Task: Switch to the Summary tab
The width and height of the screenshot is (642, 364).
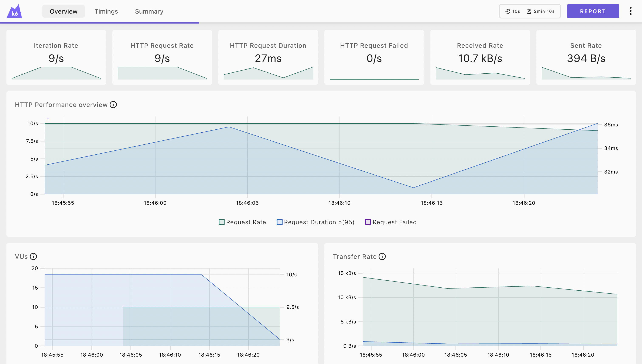Action: pyautogui.click(x=149, y=11)
